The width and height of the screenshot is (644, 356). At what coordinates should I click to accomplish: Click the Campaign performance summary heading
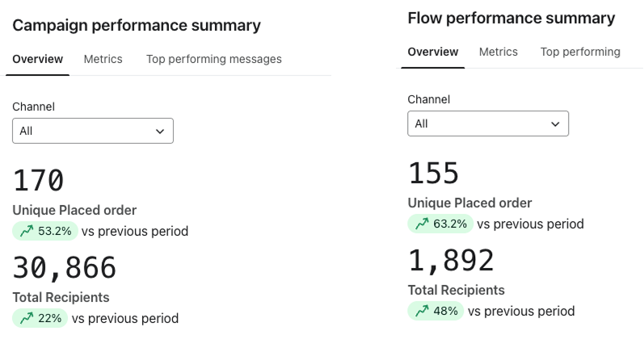click(137, 25)
